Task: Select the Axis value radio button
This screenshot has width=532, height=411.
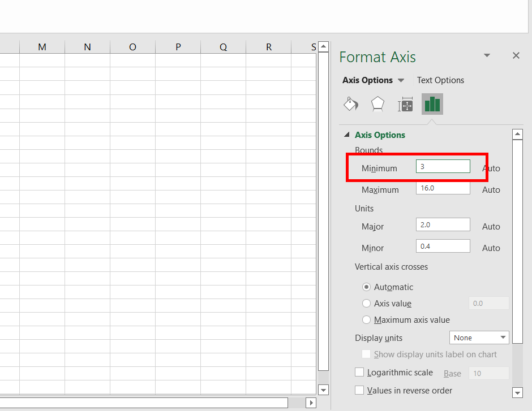Action: click(366, 303)
